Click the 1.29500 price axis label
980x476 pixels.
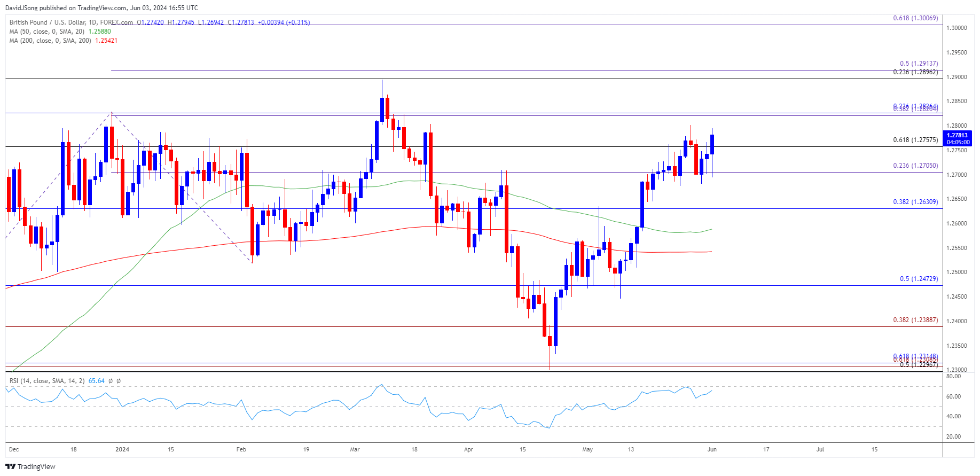pyautogui.click(x=957, y=52)
